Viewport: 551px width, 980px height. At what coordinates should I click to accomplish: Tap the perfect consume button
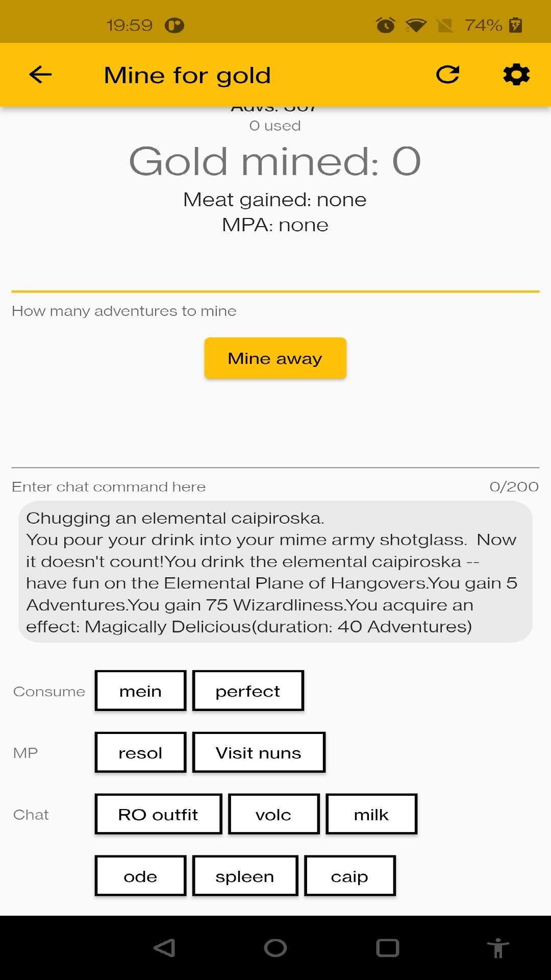coord(248,691)
